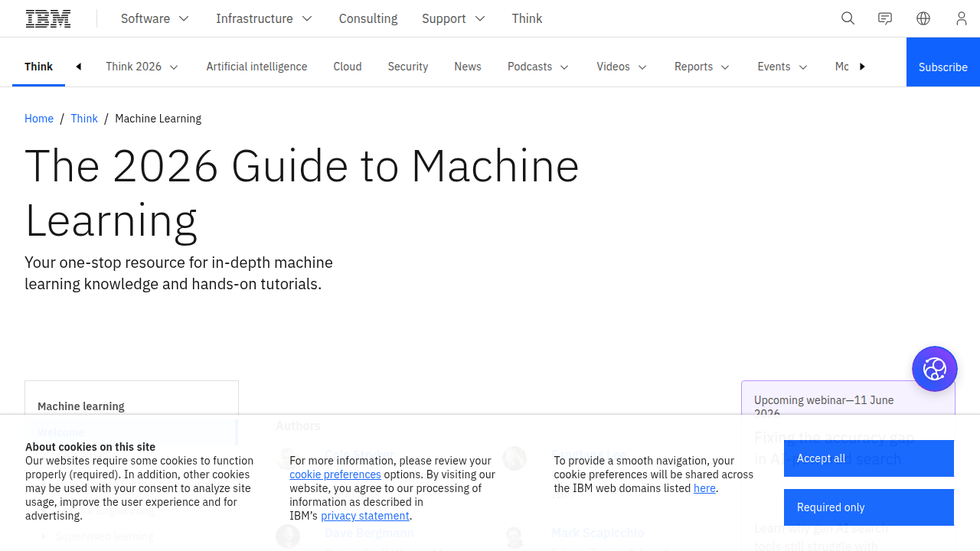Click 'Upcoming webinar—11 June 2026' card text
The image size is (980, 551).
(824, 407)
